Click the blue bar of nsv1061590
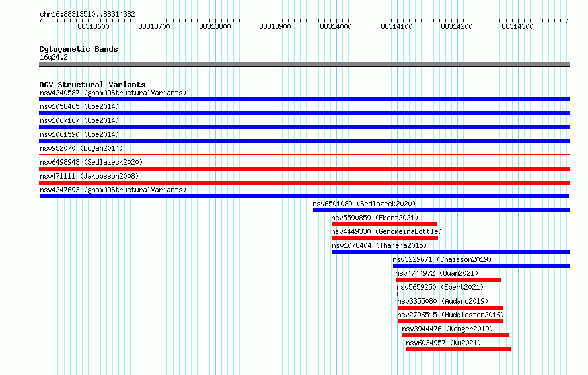Image resolution: width=588 pixels, height=375 pixels. click(x=304, y=141)
